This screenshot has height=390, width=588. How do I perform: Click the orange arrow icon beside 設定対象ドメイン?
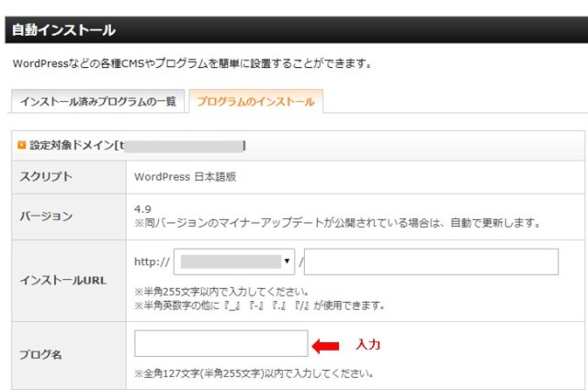click(x=21, y=145)
